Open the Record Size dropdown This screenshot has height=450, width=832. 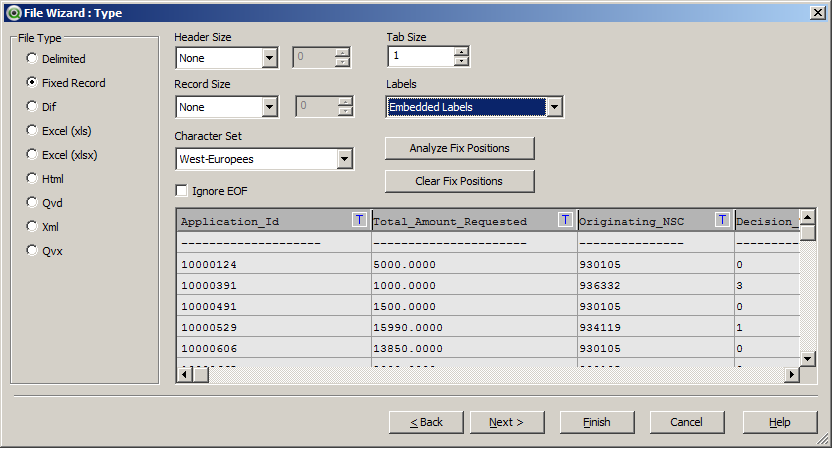pos(269,107)
